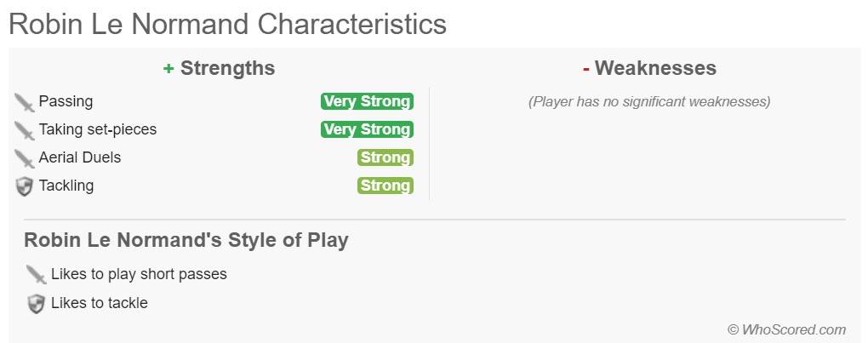The image size is (868, 343).
Task: Click the sword icon beside Passing
Action: pyautogui.click(x=24, y=103)
